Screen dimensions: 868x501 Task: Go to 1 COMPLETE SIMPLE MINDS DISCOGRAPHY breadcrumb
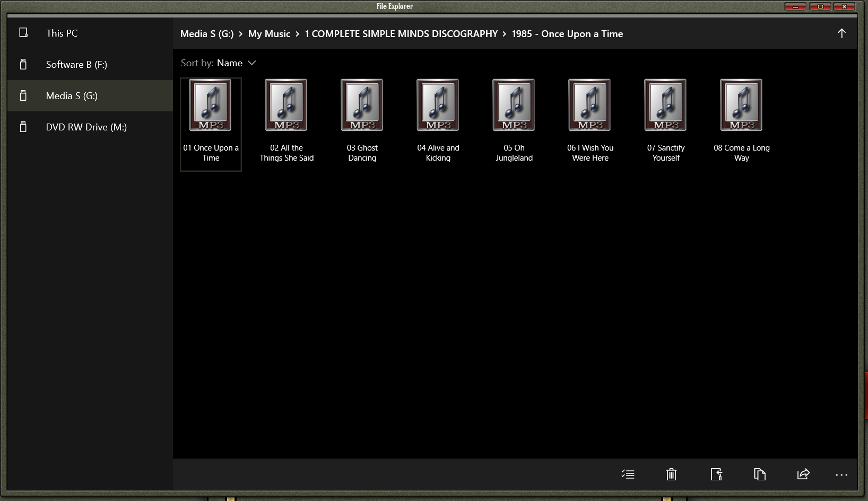point(401,34)
